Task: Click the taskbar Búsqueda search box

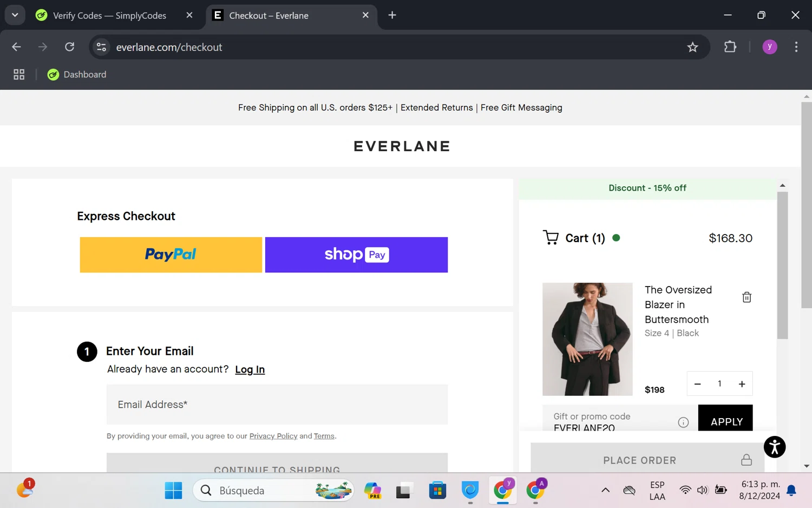Action: coord(273,491)
